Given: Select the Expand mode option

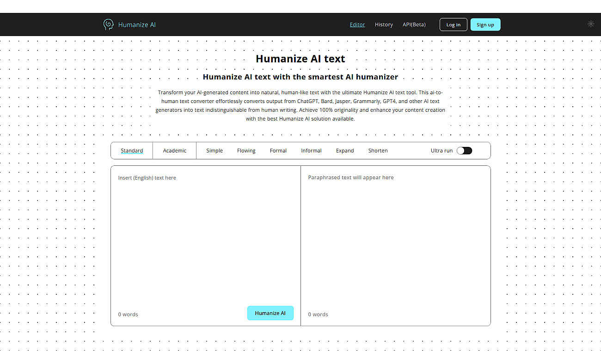Looking at the screenshot, I should [x=345, y=151].
